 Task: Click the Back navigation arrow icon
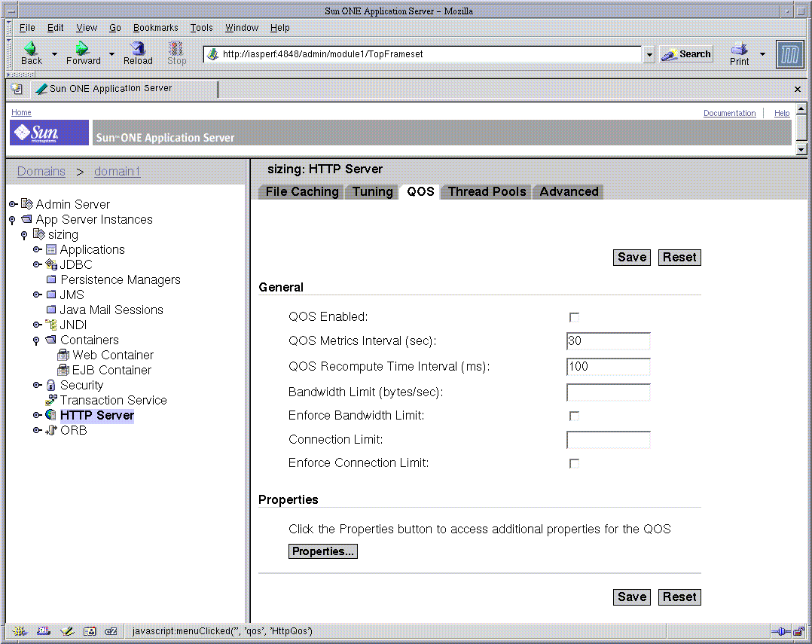coord(31,48)
